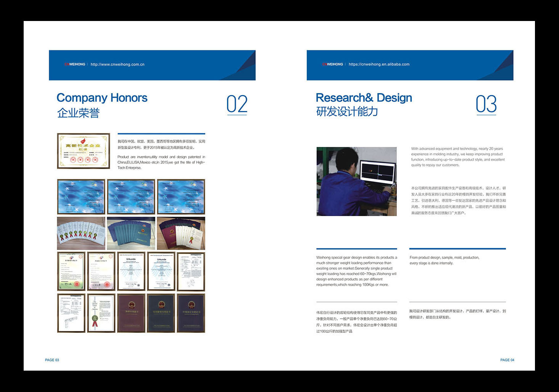559x392 pixels.
Task: Click the WEIHONG logo in left page header
Action: (x=75, y=65)
